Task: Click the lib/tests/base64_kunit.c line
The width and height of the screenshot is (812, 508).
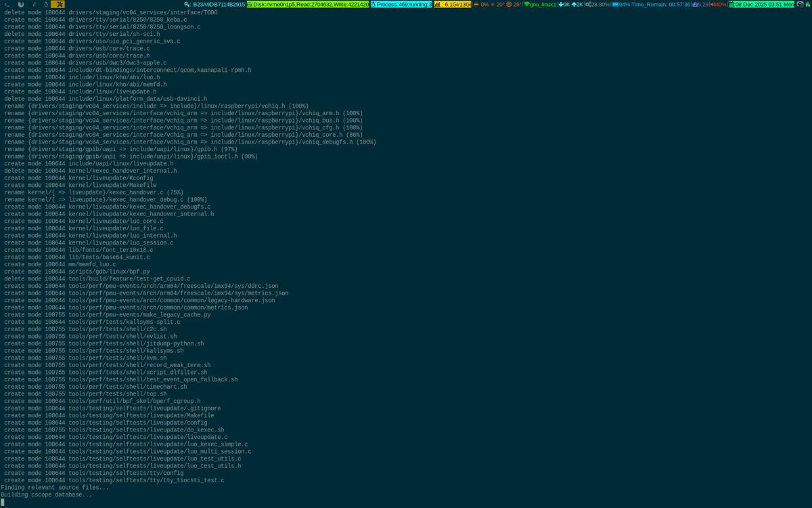Action: 76,257
